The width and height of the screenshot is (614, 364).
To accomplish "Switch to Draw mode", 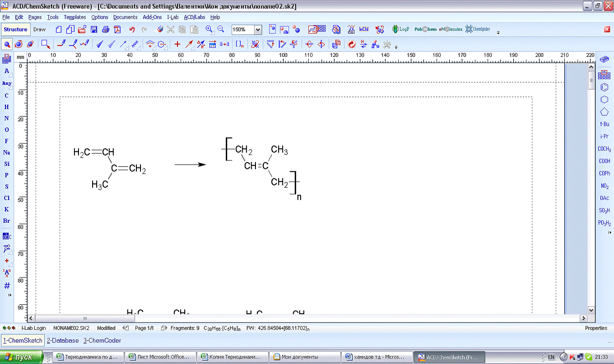I will [40, 30].
